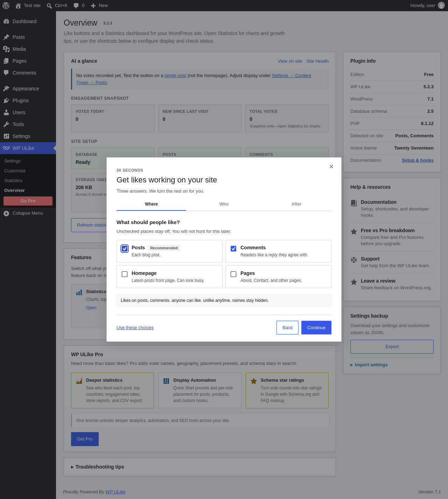The height and width of the screenshot is (499, 448).
Task: Click Continue in the setup dialog
Action: 316,328
